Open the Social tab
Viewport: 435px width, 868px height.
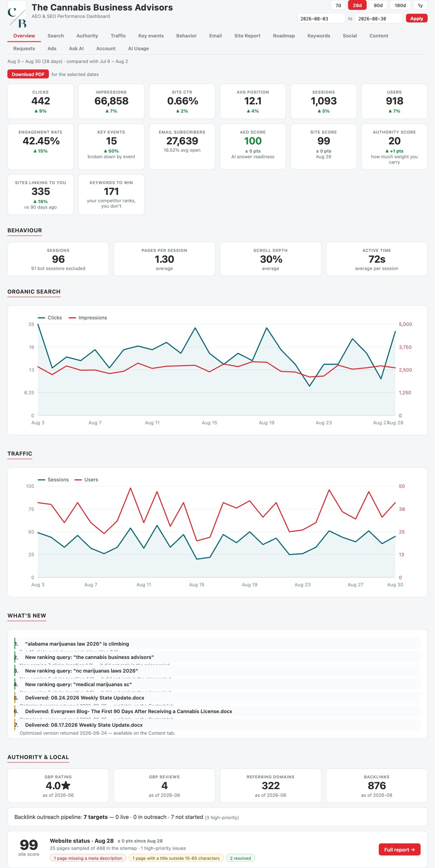click(350, 36)
